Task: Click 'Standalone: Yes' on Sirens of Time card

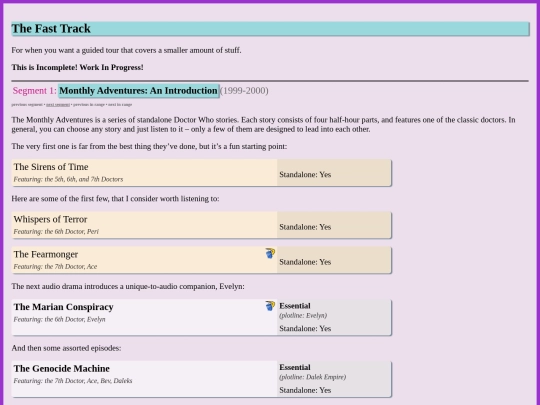Action: coord(305,175)
